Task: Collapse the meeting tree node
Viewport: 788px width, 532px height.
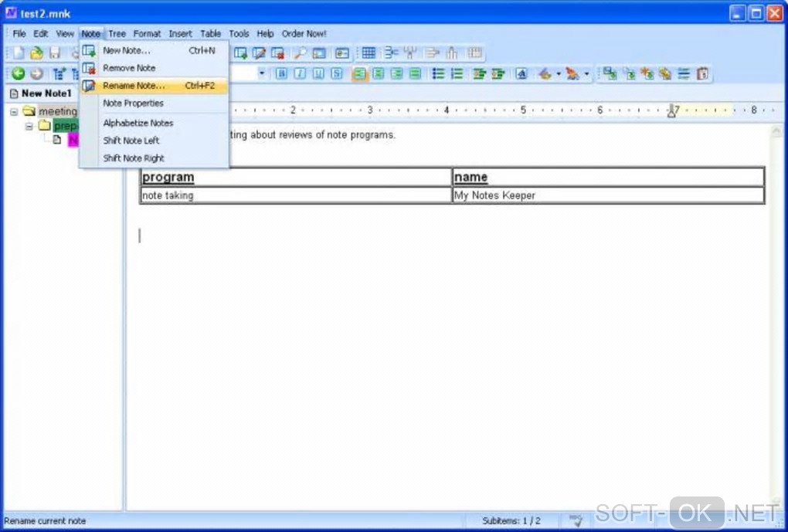Action: (14, 111)
